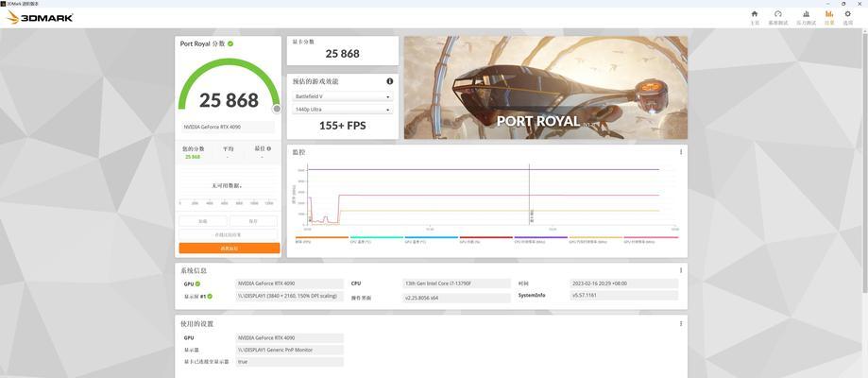Toggle the purple CPU clock frequency legend
Screen dimensions: 868x378
541,239
